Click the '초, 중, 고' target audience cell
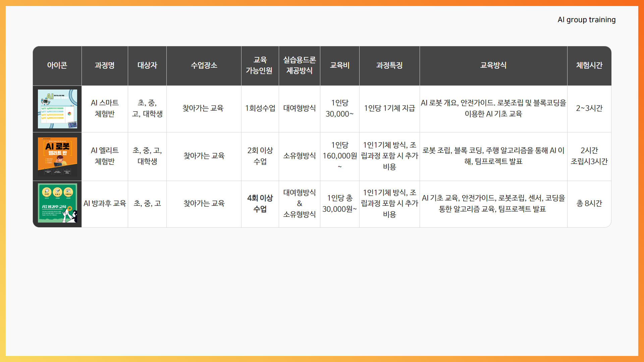644x362 pixels. (x=147, y=204)
